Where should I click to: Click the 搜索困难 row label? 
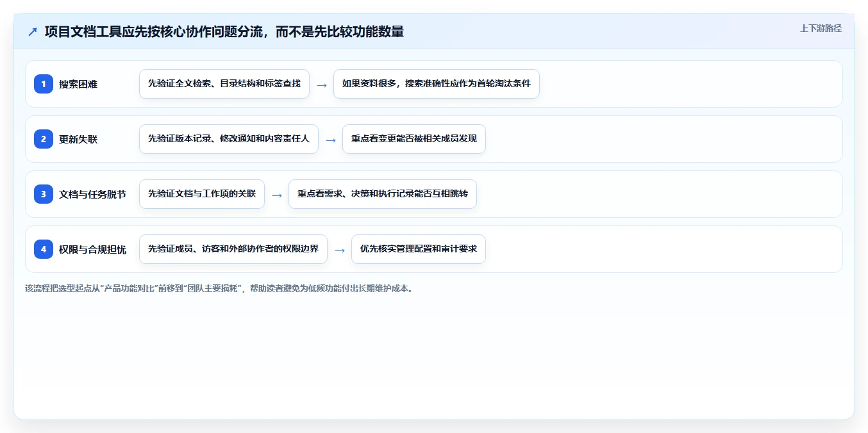(78, 84)
